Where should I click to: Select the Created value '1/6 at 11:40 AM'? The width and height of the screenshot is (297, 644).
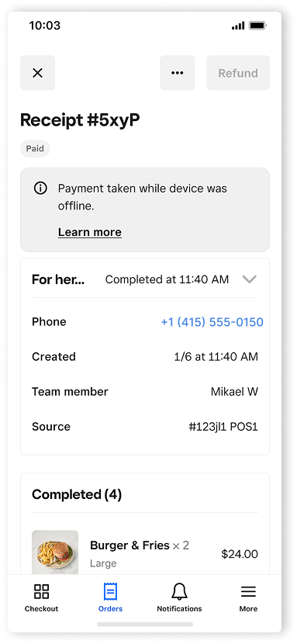(x=216, y=356)
